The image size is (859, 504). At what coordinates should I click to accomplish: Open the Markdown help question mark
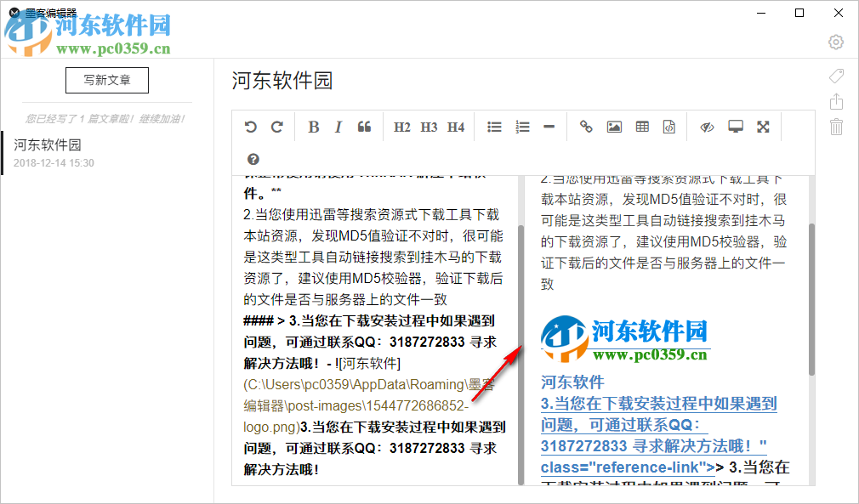pos(253,159)
